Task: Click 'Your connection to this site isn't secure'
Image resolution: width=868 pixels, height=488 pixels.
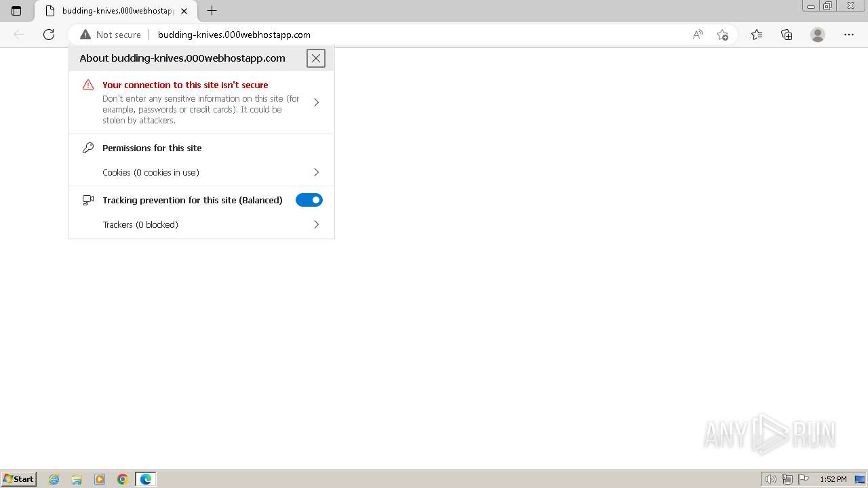Action: pyautogui.click(x=185, y=85)
